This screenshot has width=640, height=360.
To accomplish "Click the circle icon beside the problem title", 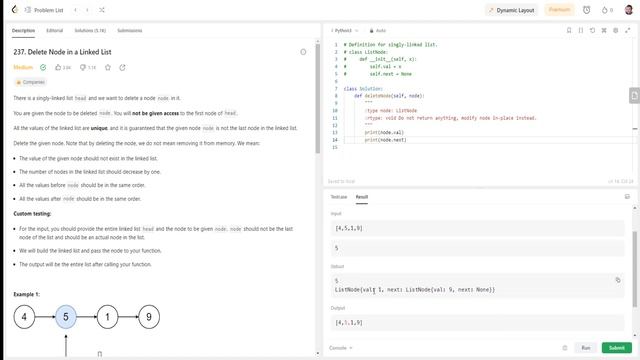I will [x=303, y=52].
